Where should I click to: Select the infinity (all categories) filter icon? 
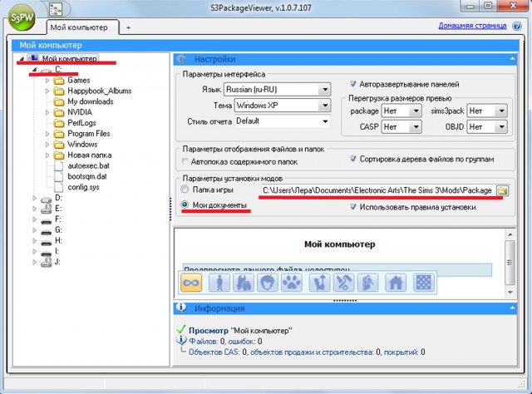[192, 283]
